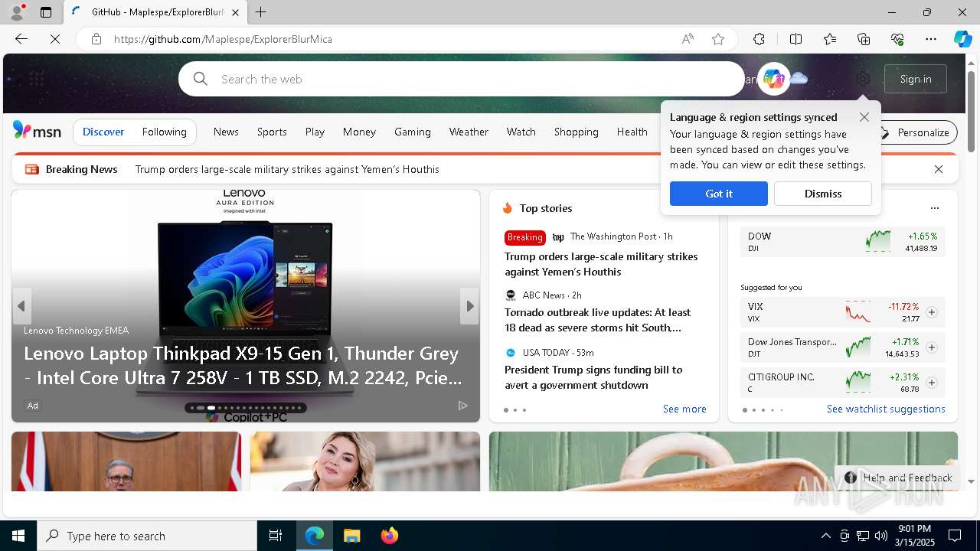Screen dimensions: 980x551
Task: Add Dow Jones Transport to watchlist
Action: [x=932, y=347]
